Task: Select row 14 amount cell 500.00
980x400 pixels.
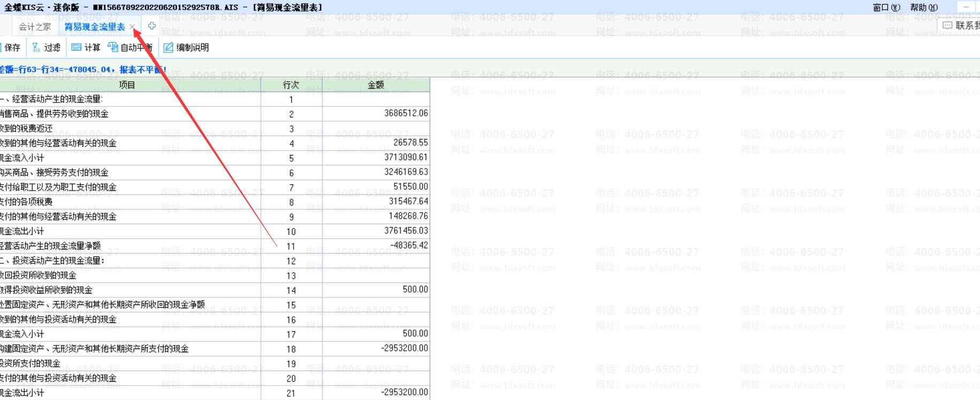Action: [376, 290]
